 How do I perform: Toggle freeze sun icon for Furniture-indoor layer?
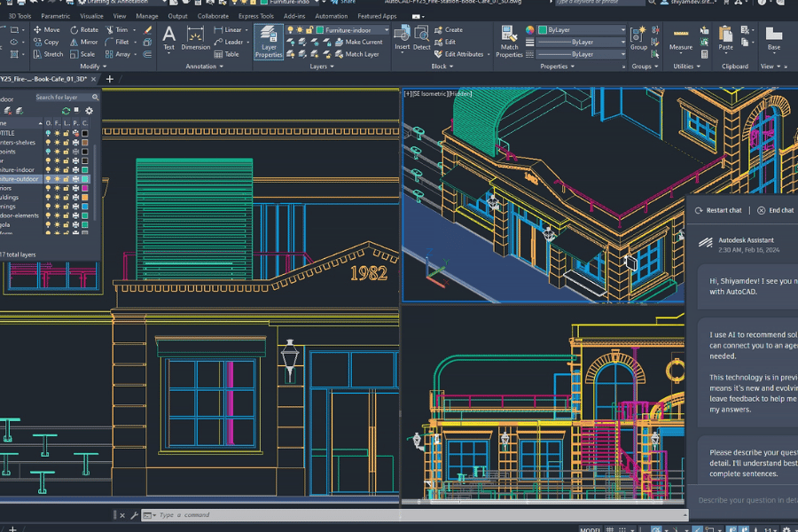coord(58,169)
